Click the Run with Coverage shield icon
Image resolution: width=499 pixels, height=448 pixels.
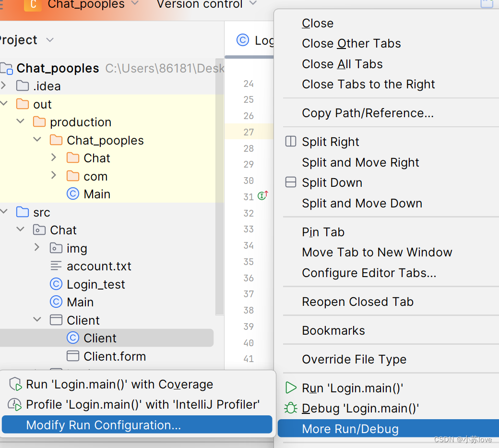[15, 384]
